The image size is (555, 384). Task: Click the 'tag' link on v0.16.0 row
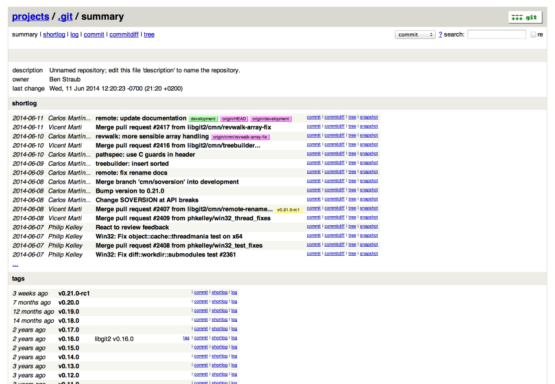(x=186, y=338)
